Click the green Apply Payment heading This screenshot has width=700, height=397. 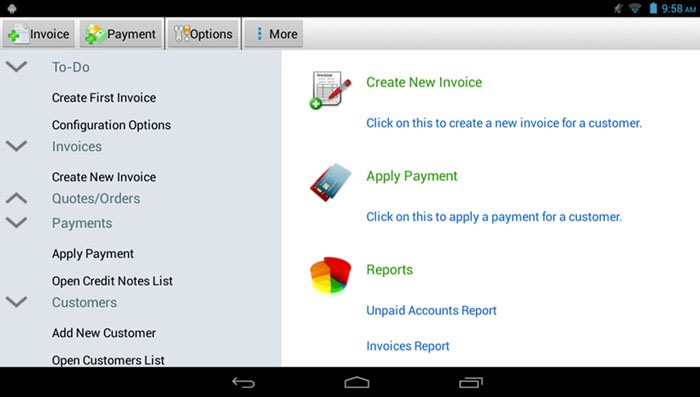pos(412,176)
